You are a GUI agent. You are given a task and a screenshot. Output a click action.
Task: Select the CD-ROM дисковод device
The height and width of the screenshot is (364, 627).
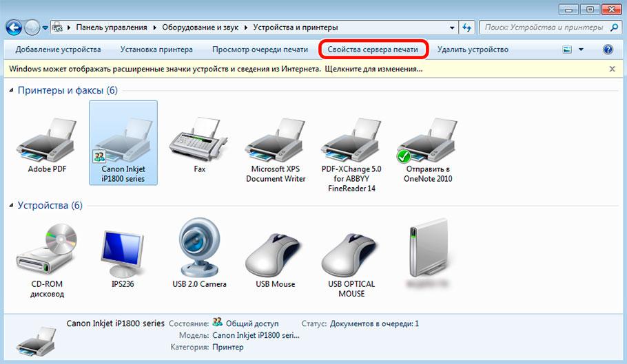pos(47,248)
